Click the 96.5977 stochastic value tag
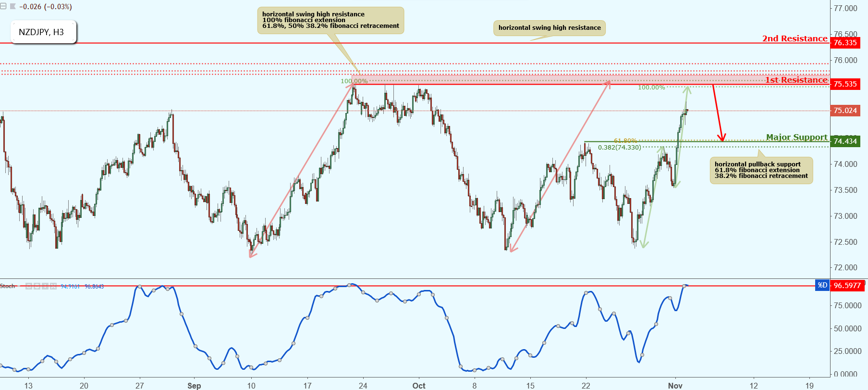Image resolution: width=868 pixels, height=390 pixels. (x=847, y=285)
